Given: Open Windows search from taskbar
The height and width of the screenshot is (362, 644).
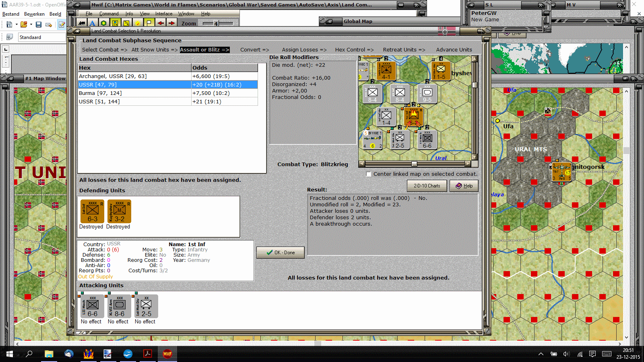Looking at the screenshot, I should pyautogui.click(x=29, y=354).
